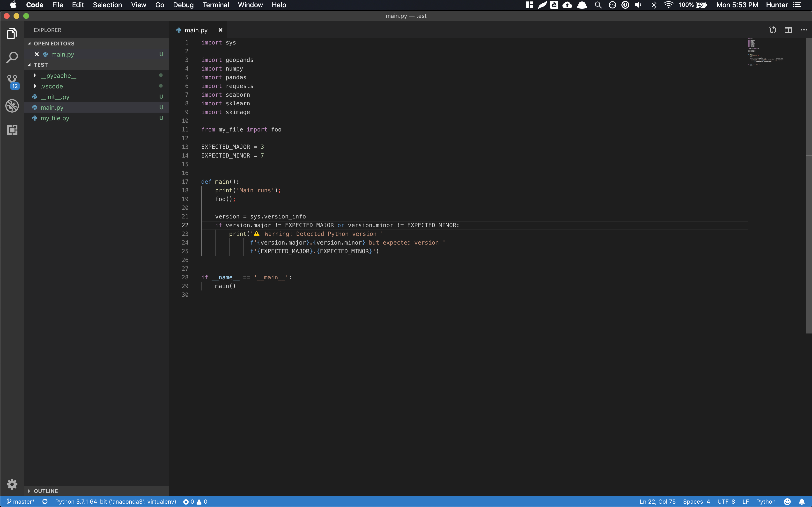Click line number 17 in gutter
Screen dimensions: 812x507
[x=185, y=181]
